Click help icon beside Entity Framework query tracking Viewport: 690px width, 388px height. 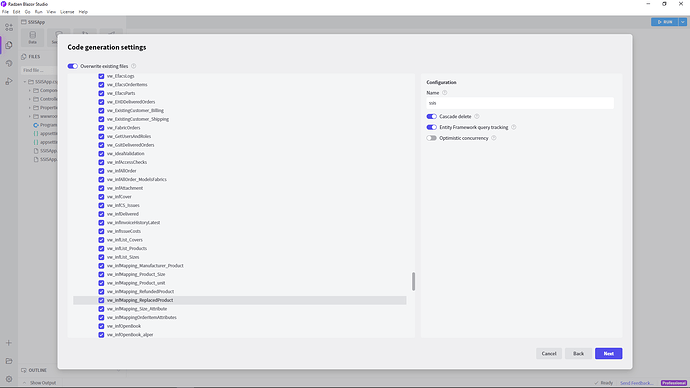(x=514, y=127)
